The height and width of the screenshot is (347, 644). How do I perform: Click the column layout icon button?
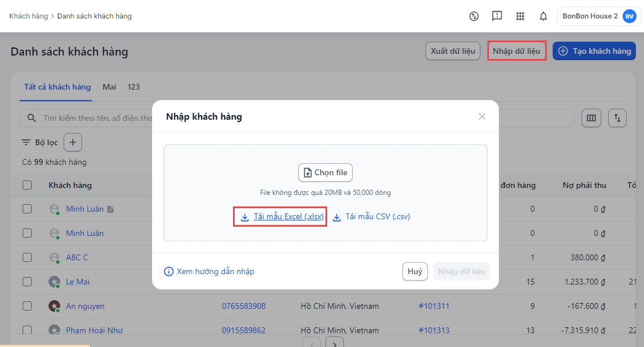[591, 118]
